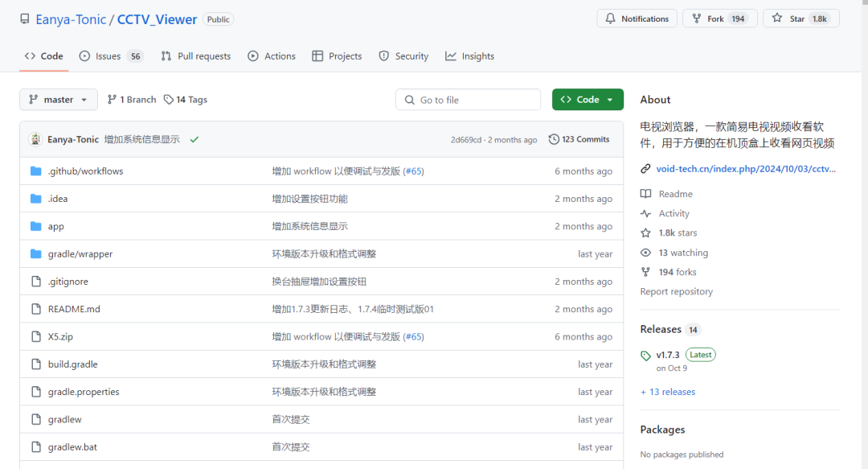This screenshot has height=469, width=868.
Task: Fork the repository with the Fork button
Action: (x=719, y=19)
